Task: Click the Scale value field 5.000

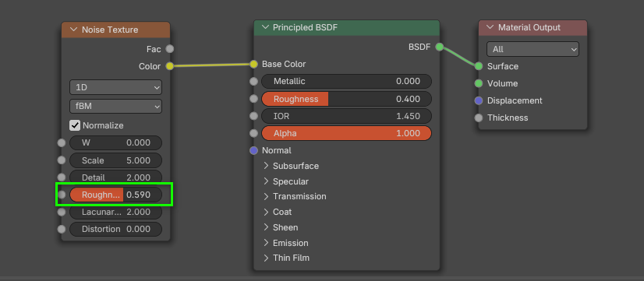Action: click(x=116, y=160)
